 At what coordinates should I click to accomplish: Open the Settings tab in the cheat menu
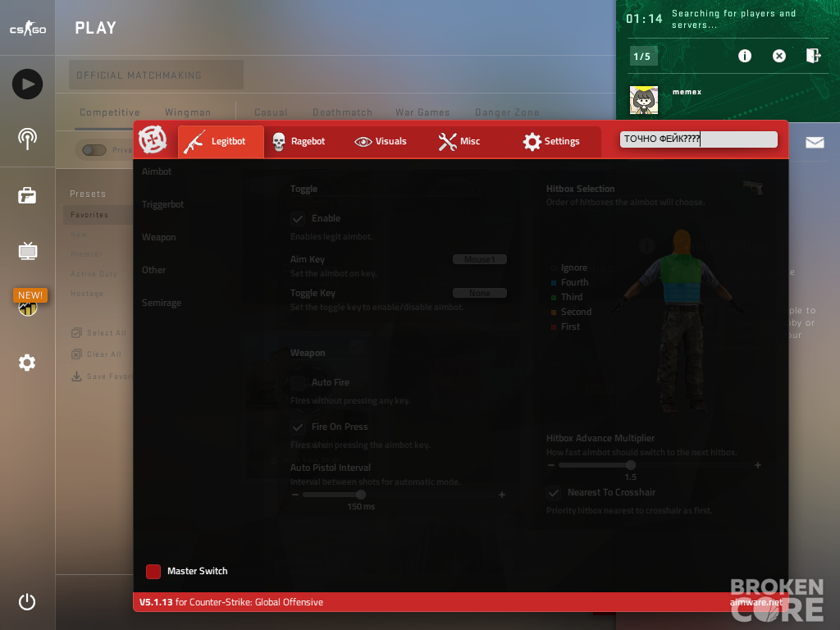[x=552, y=141]
